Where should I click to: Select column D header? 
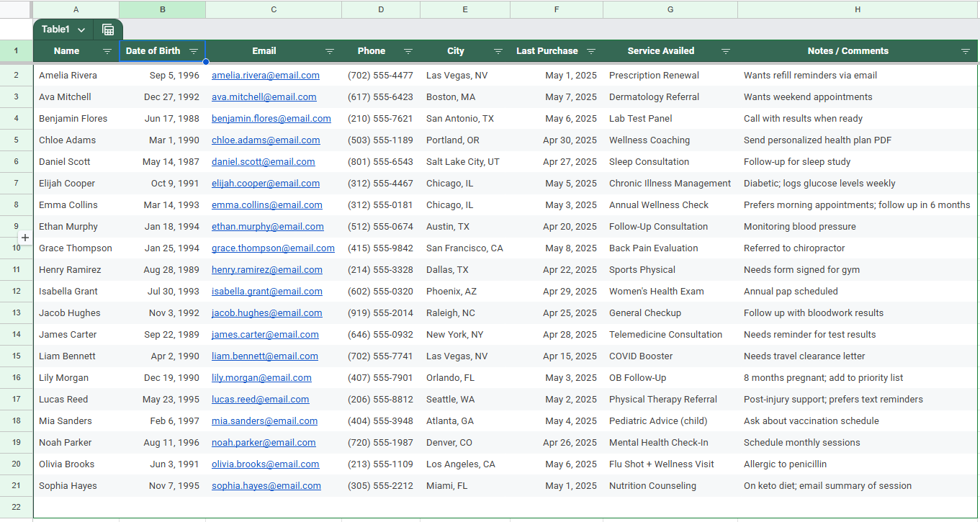tap(381, 9)
